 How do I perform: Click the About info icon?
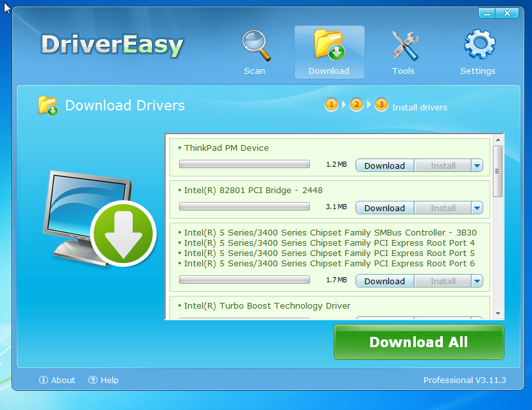tap(44, 380)
